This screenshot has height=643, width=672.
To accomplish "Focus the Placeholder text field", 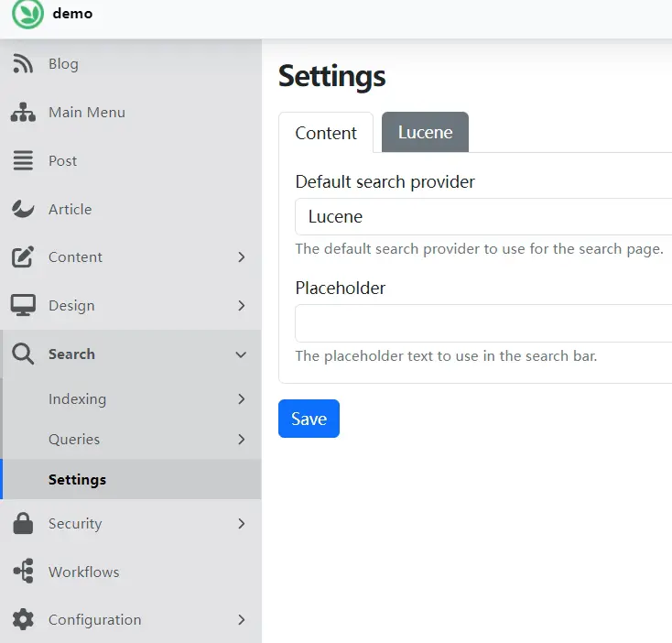I will pos(483,323).
